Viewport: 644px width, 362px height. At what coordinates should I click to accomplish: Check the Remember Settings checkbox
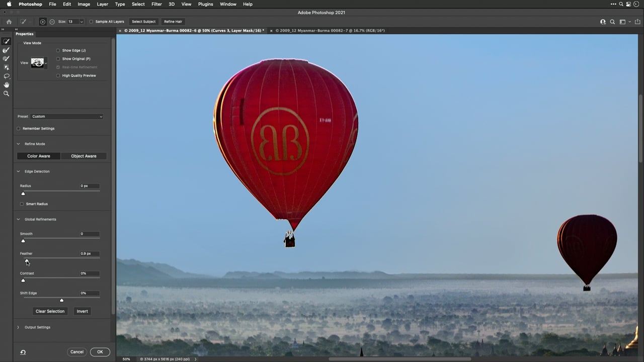click(x=19, y=128)
